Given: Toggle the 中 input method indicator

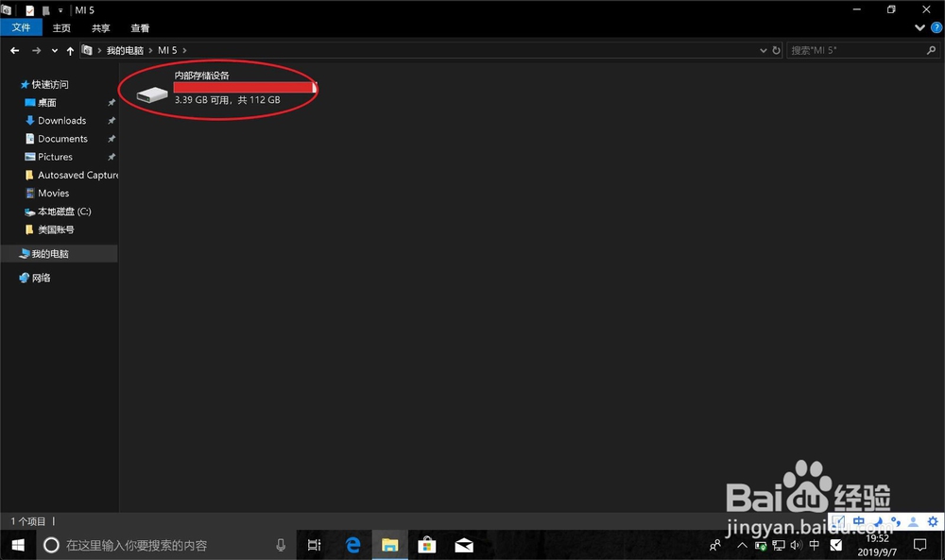Looking at the screenshot, I should pyautogui.click(x=815, y=546).
